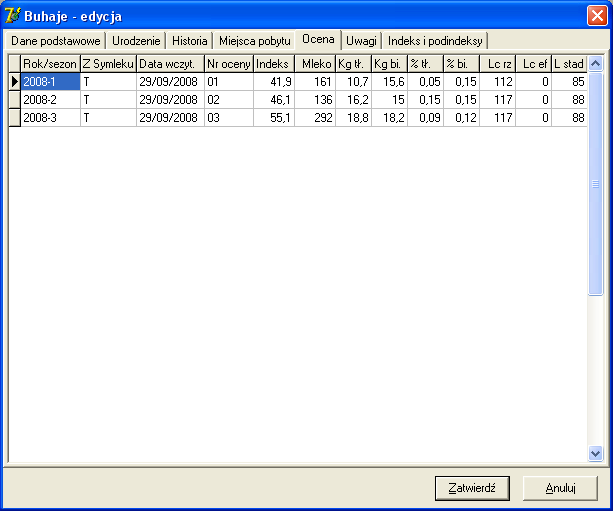Click the Indeks column header
This screenshot has width=613, height=511.
point(274,64)
